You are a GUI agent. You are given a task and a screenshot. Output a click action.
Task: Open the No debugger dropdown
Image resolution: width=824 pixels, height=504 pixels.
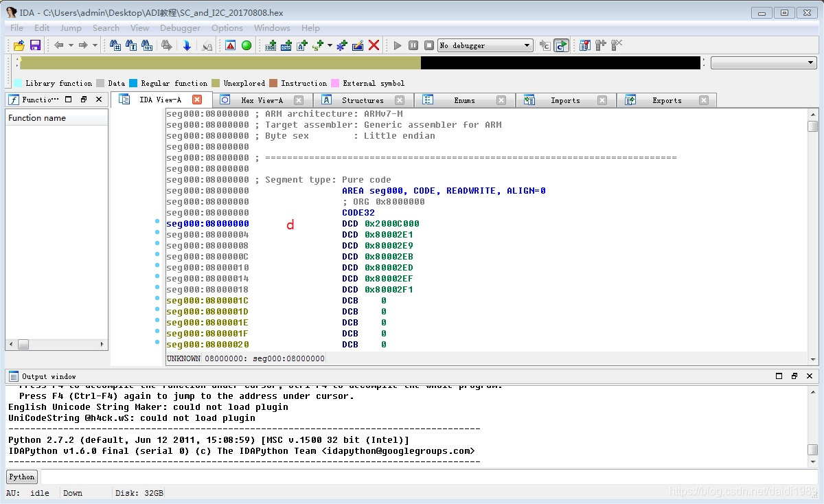coord(527,45)
